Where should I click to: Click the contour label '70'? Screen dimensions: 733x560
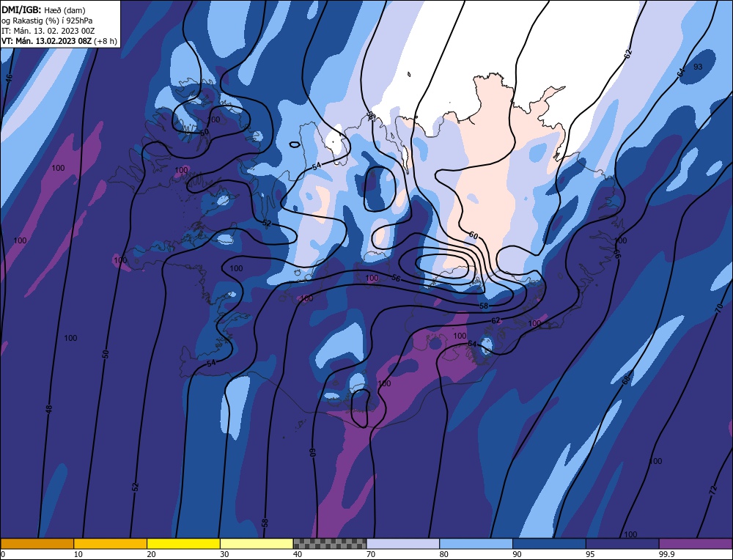(x=719, y=308)
